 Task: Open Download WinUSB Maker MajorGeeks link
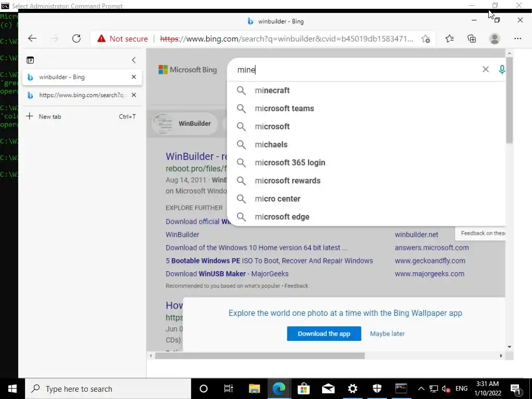point(227,274)
